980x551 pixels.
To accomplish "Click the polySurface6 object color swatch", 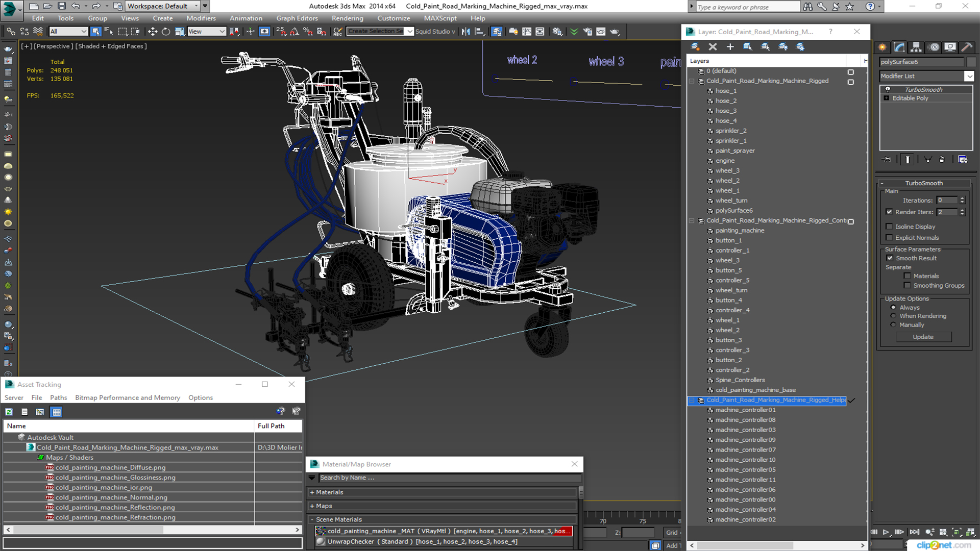I will pos(971,62).
